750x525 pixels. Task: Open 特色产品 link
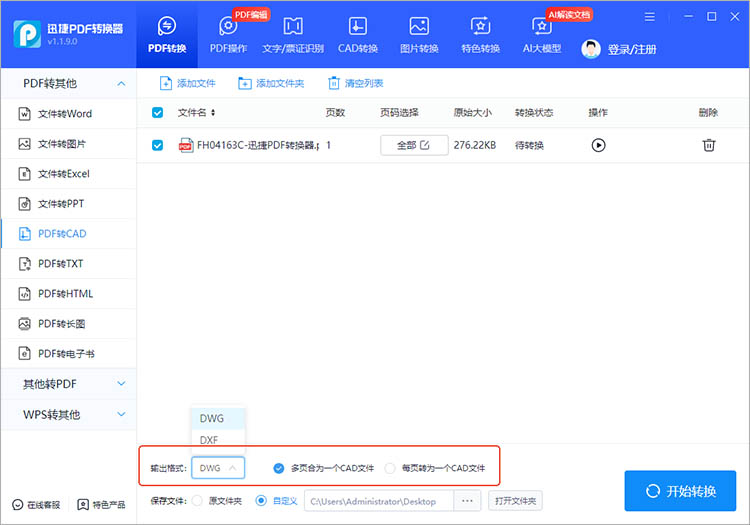pyautogui.click(x=101, y=505)
